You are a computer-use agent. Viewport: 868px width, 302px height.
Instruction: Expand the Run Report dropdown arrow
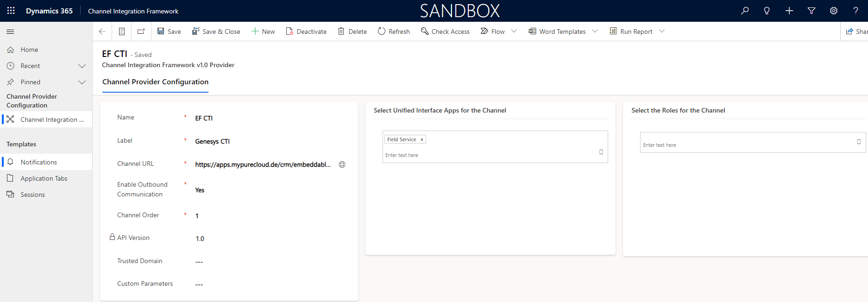tap(662, 31)
